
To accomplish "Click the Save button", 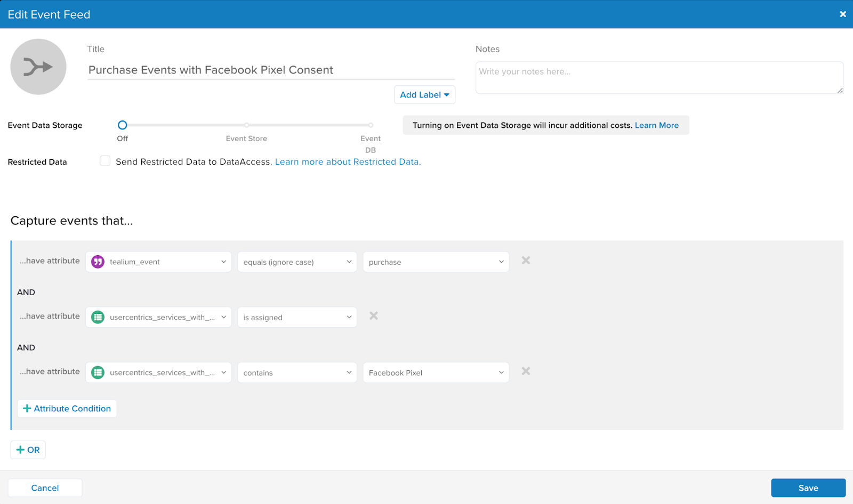I will coord(808,488).
